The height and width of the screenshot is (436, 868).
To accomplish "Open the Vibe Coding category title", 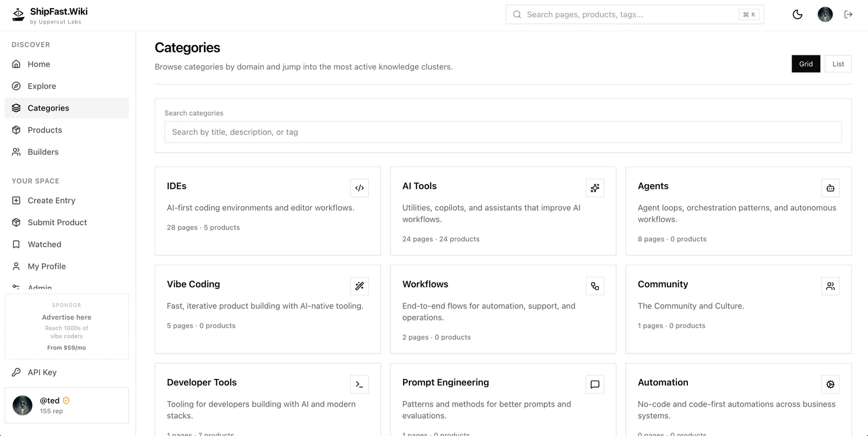I will click(x=193, y=285).
